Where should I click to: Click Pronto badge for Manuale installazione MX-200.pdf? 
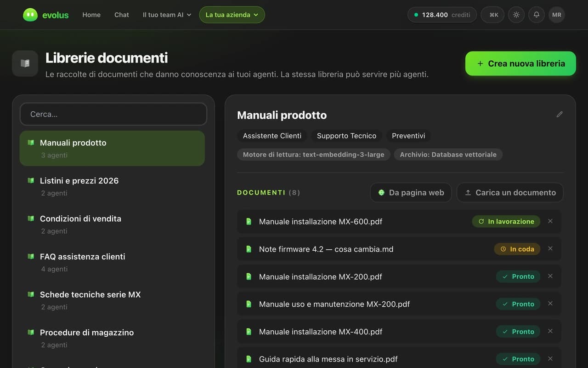point(518,276)
